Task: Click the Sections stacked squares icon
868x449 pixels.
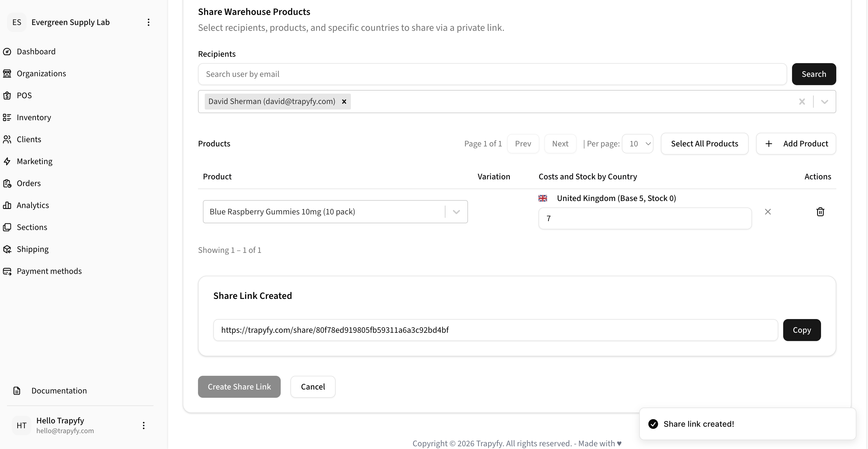Action: tap(7, 227)
